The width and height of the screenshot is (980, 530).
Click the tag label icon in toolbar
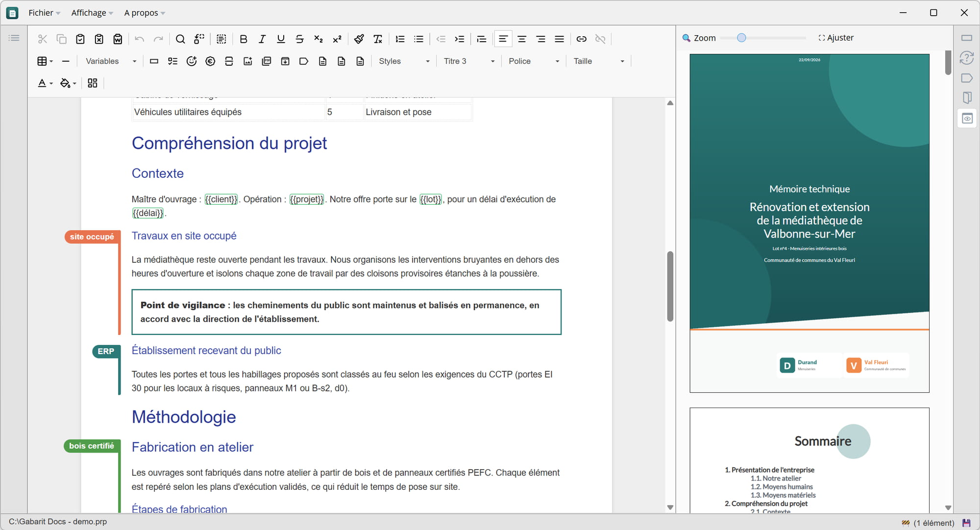click(x=304, y=61)
